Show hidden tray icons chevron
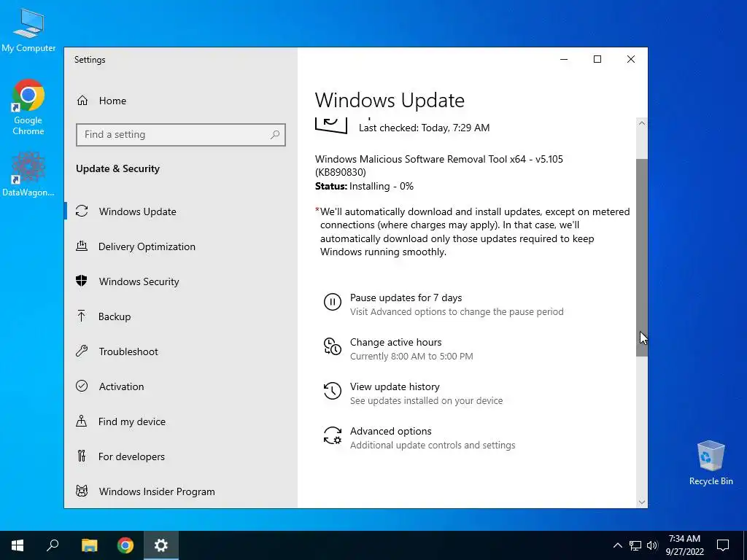Screen dimensions: 747x560 pyautogui.click(x=617, y=545)
